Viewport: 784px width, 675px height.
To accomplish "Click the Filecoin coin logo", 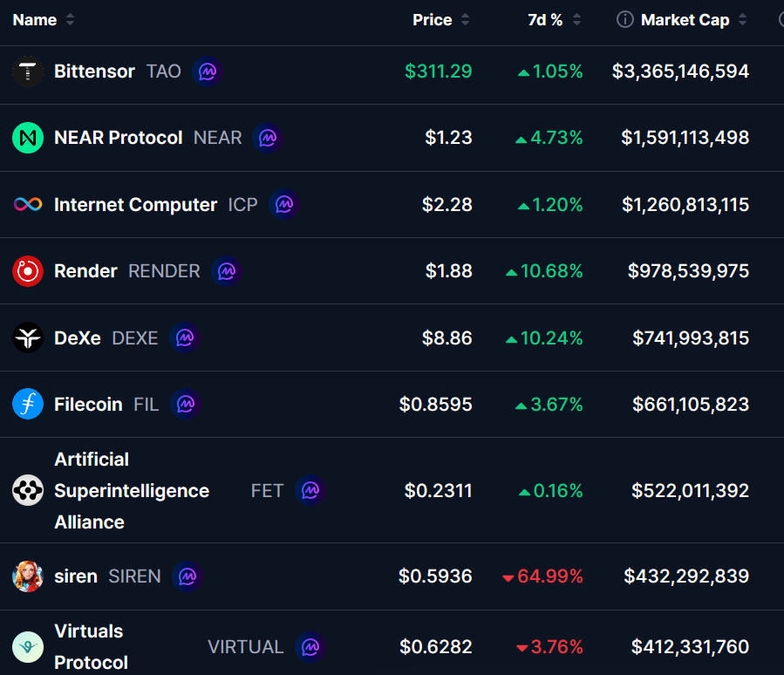I will point(28,405).
